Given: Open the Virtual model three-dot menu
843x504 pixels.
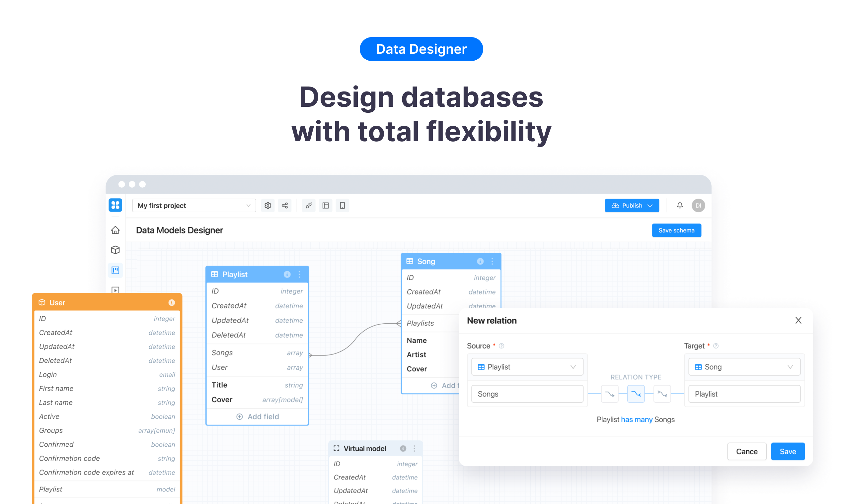Looking at the screenshot, I should pos(414,448).
